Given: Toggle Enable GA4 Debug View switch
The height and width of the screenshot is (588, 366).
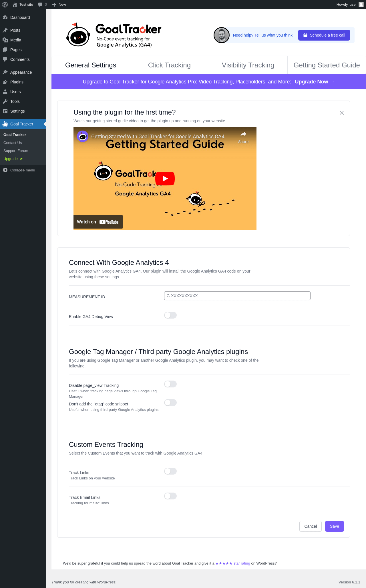Looking at the screenshot, I should point(170,315).
